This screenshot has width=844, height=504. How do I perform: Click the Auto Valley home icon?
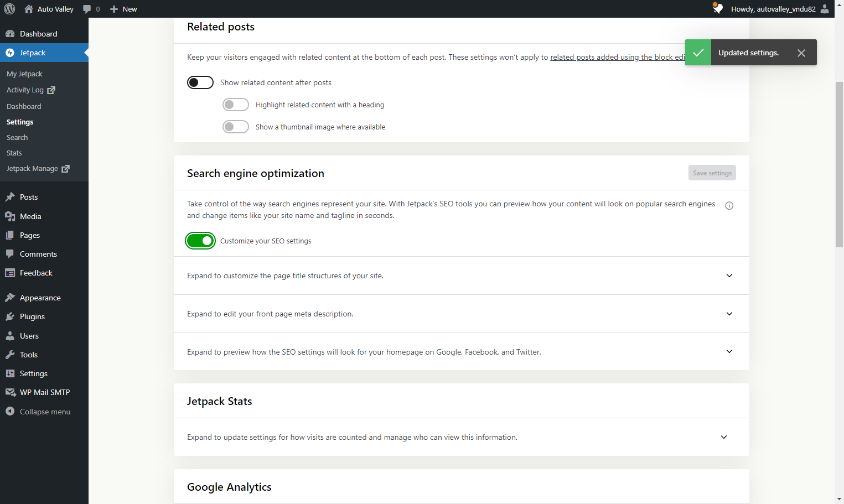pyautogui.click(x=29, y=9)
